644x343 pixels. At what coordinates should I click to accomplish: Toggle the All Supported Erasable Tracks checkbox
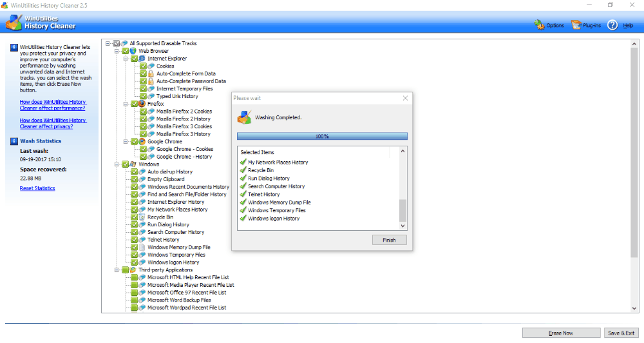click(x=116, y=43)
